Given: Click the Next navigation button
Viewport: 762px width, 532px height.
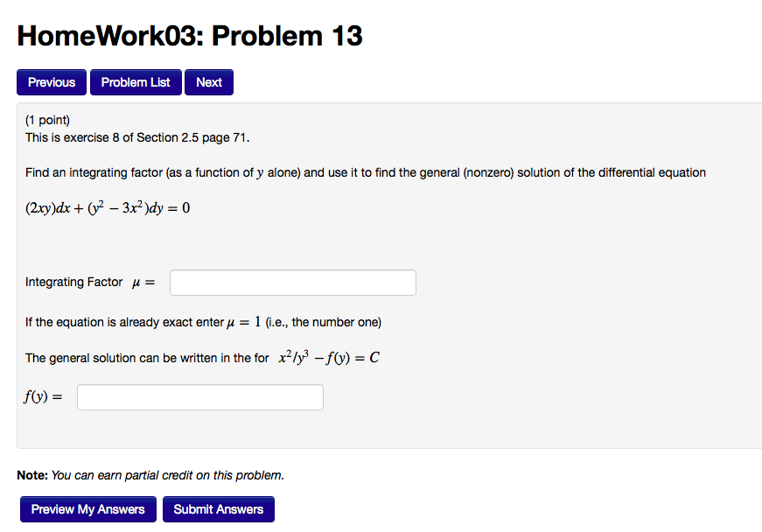Looking at the screenshot, I should 208,81.
